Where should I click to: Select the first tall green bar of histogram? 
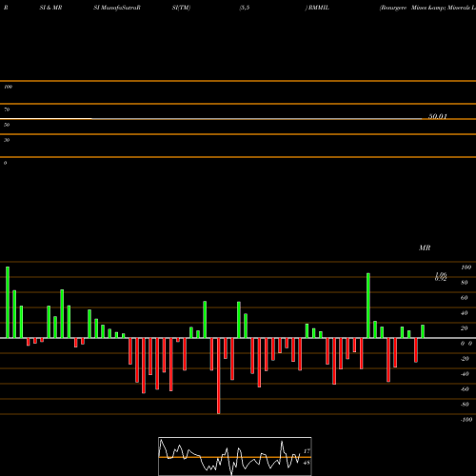(8, 303)
